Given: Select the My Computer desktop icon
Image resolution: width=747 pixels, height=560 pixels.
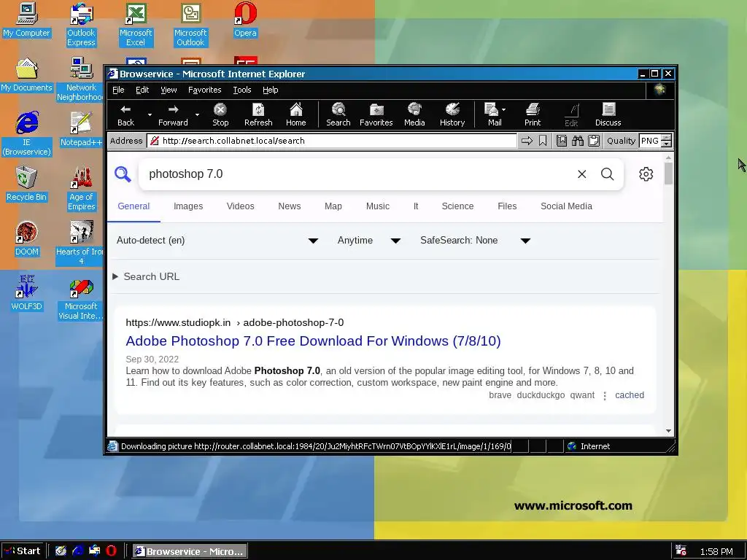Looking at the screenshot, I should (x=27, y=20).
